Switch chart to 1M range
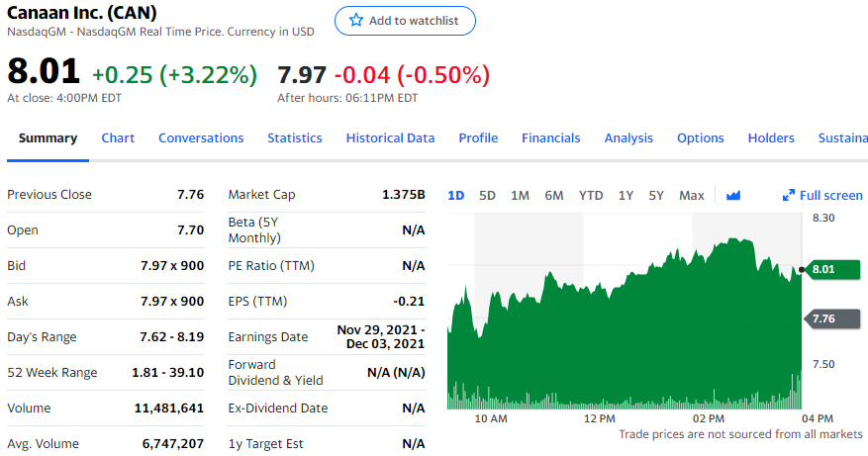 tap(520, 195)
